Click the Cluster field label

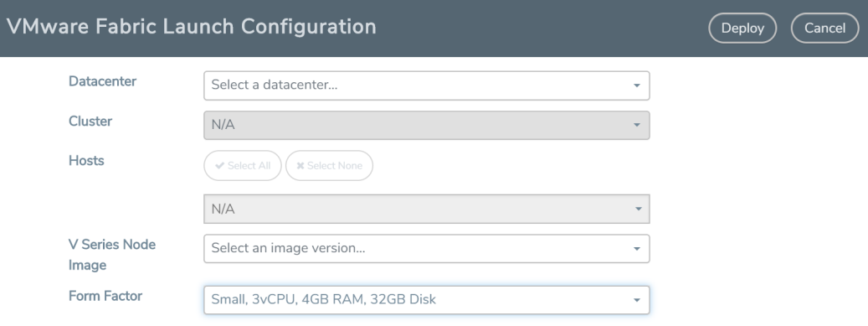(x=90, y=121)
